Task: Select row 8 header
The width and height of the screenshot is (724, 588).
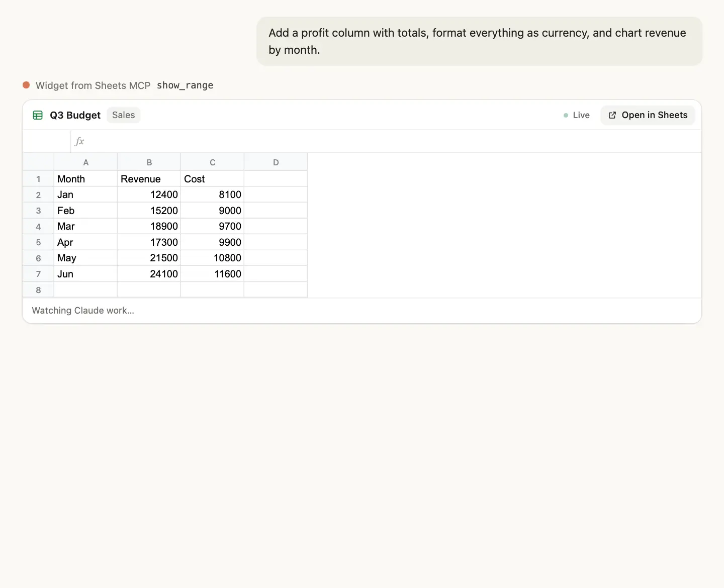Action: click(38, 289)
